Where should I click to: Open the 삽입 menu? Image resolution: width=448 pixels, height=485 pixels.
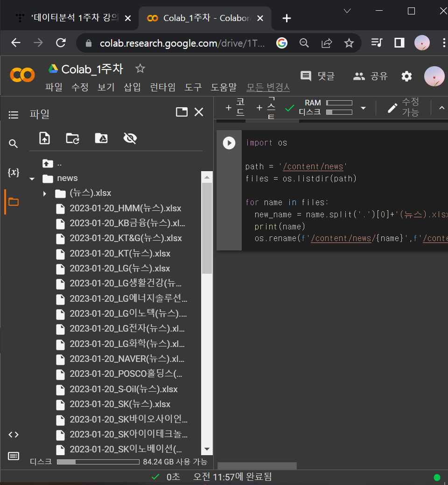pos(132,87)
